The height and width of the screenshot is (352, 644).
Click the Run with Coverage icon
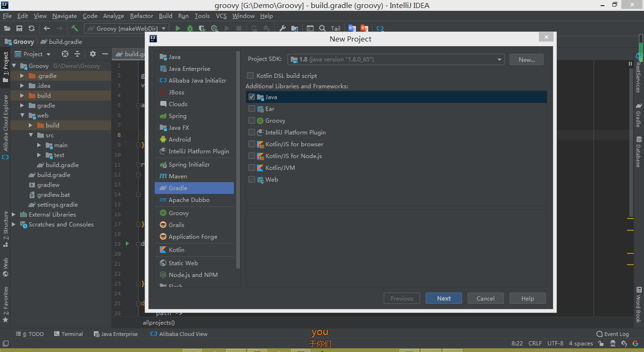click(202, 28)
